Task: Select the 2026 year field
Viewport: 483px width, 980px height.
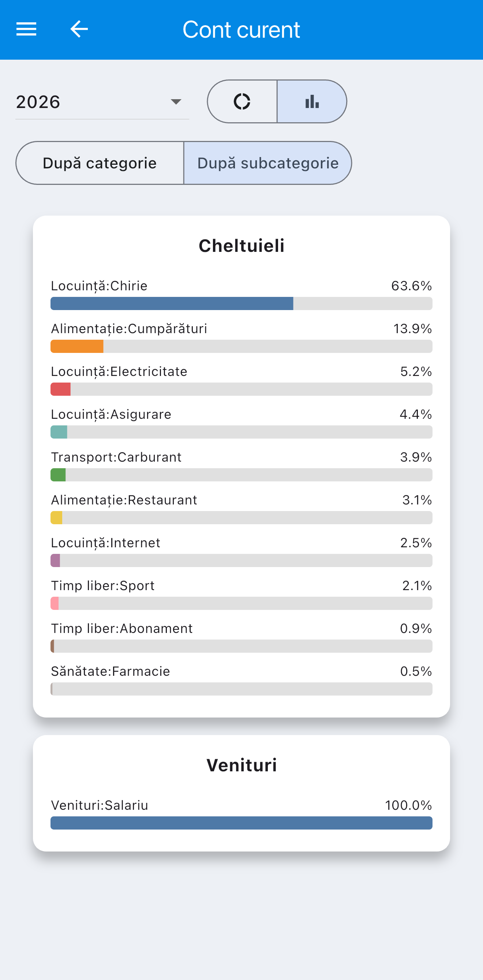Action: click(102, 101)
